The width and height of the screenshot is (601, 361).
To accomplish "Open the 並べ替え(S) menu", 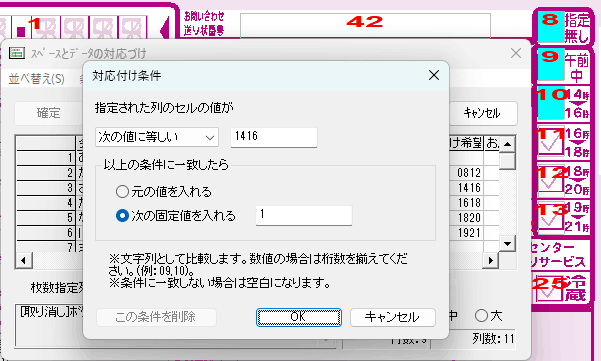I will 36,79.
